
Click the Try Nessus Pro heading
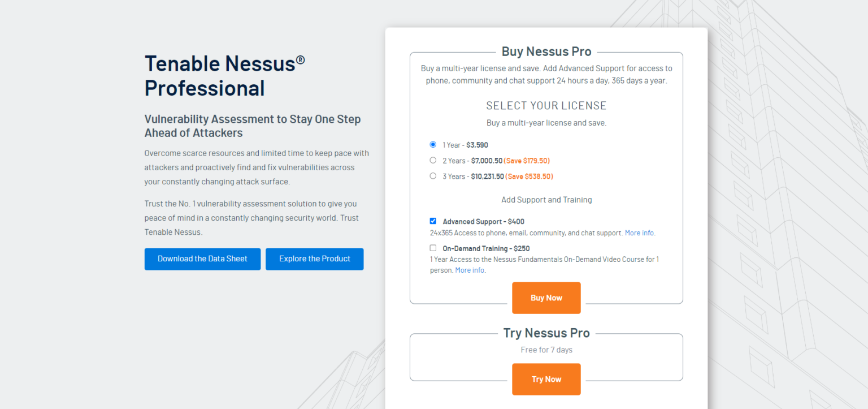pyautogui.click(x=546, y=333)
